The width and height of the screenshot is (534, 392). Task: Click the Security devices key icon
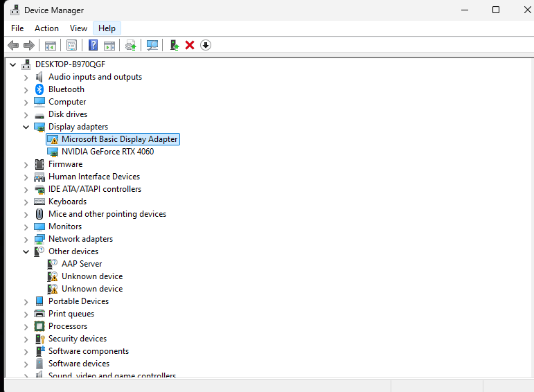click(x=40, y=339)
